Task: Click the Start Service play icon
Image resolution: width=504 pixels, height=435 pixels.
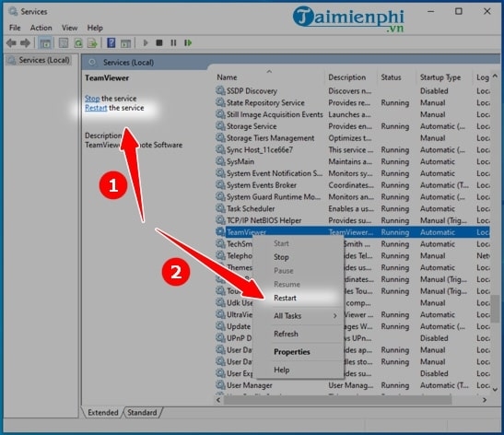Action: coord(146,42)
